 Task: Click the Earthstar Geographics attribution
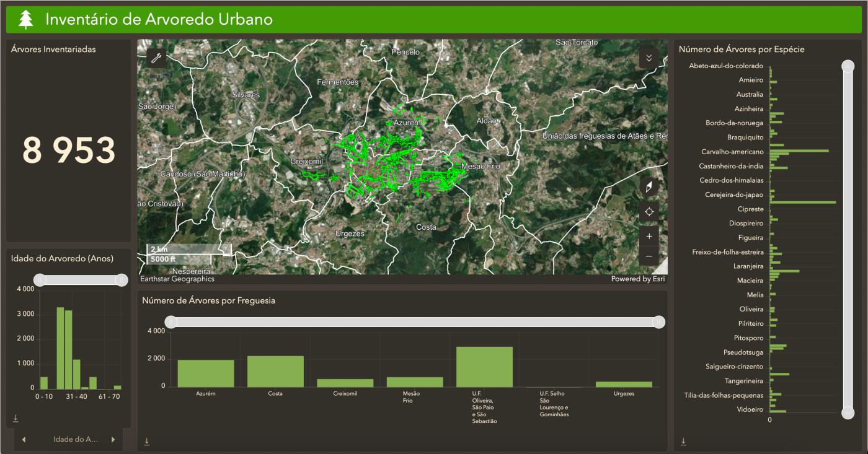tap(177, 279)
